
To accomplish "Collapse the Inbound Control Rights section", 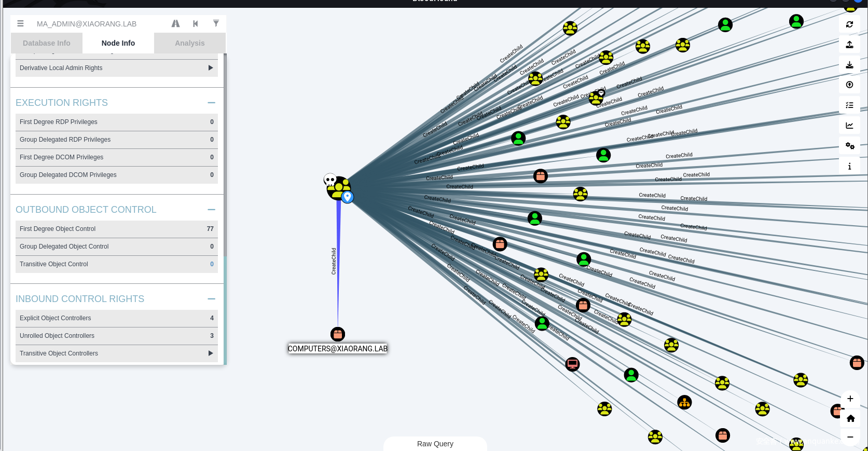I will tap(211, 299).
